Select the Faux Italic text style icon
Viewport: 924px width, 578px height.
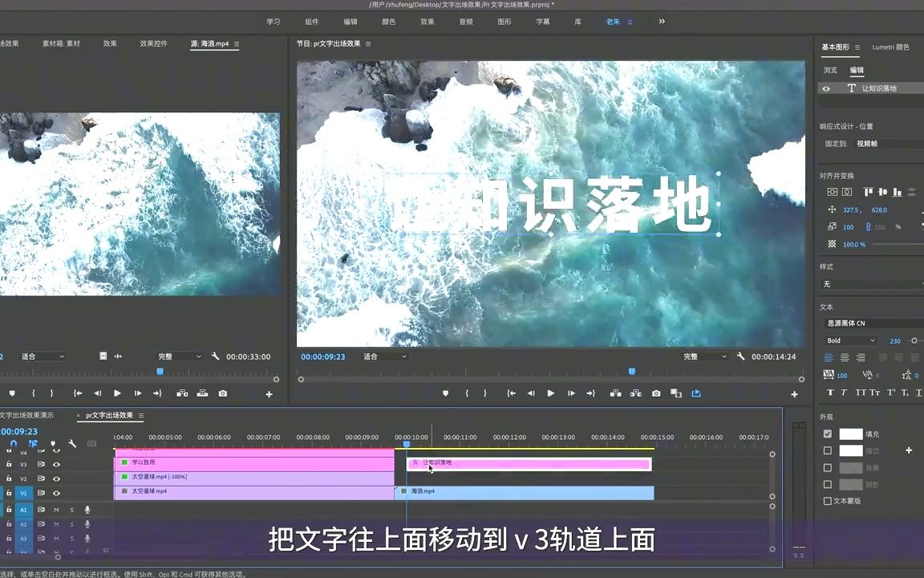click(843, 393)
